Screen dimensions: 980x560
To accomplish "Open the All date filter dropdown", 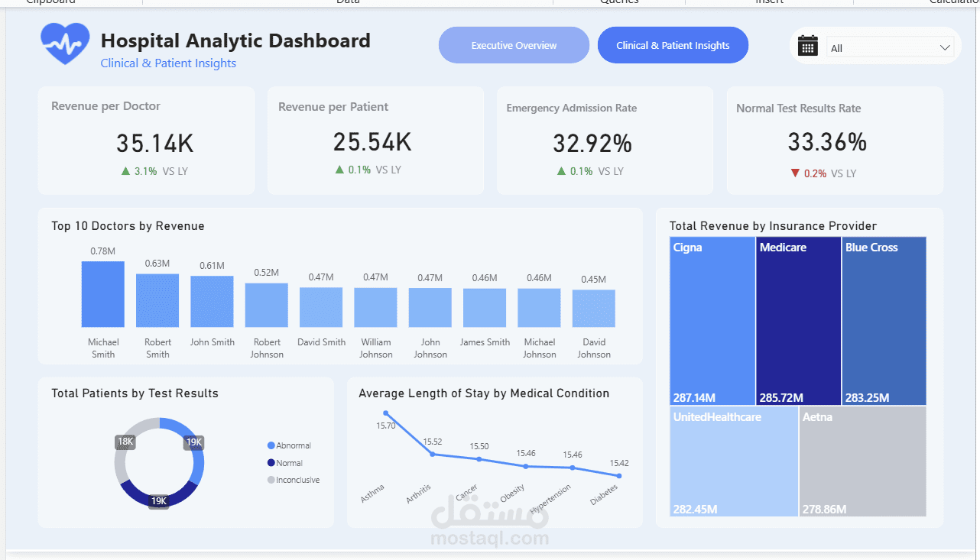I will coord(891,48).
